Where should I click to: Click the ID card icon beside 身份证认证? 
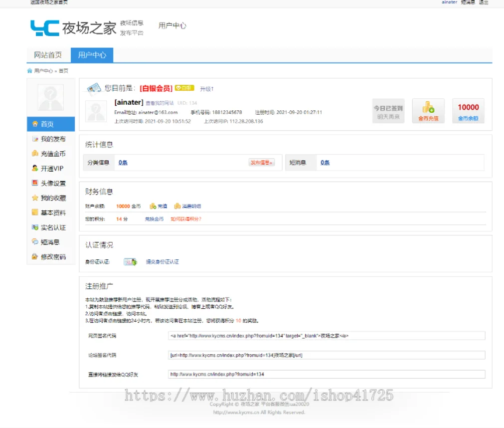(130, 262)
